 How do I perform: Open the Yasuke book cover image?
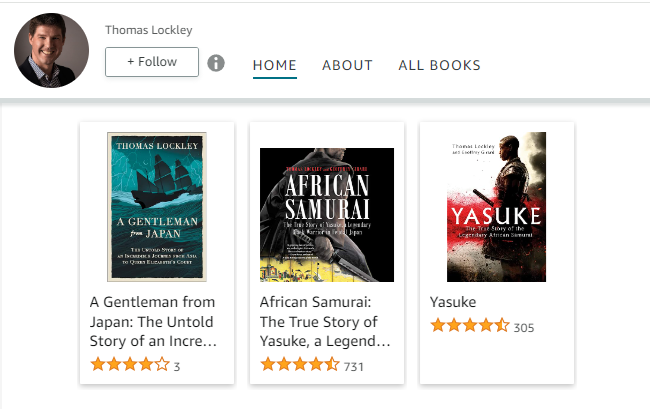496,207
